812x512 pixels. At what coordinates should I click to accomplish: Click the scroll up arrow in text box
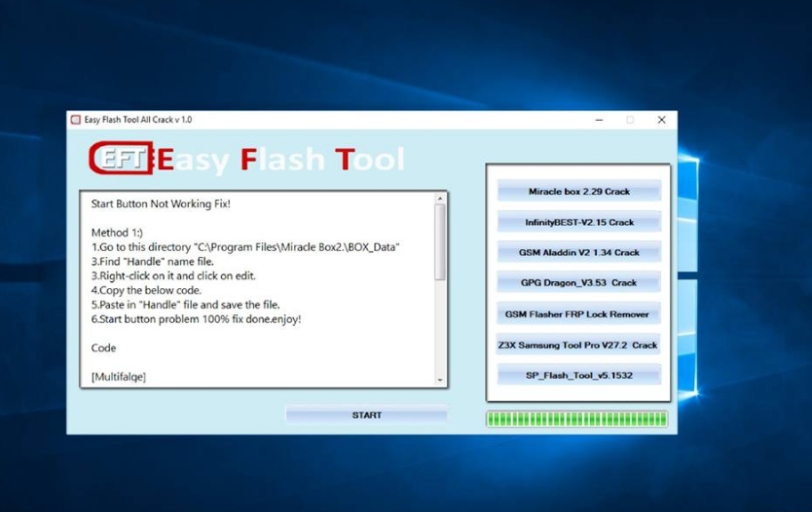click(x=440, y=199)
